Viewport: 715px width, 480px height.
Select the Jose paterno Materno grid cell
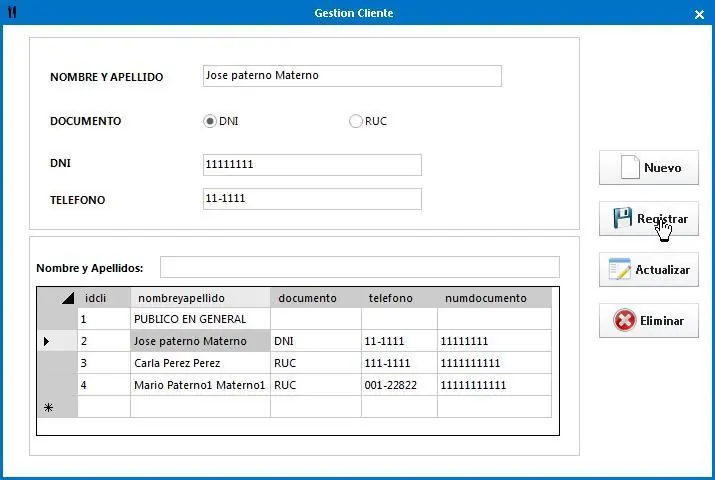coord(200,341)
